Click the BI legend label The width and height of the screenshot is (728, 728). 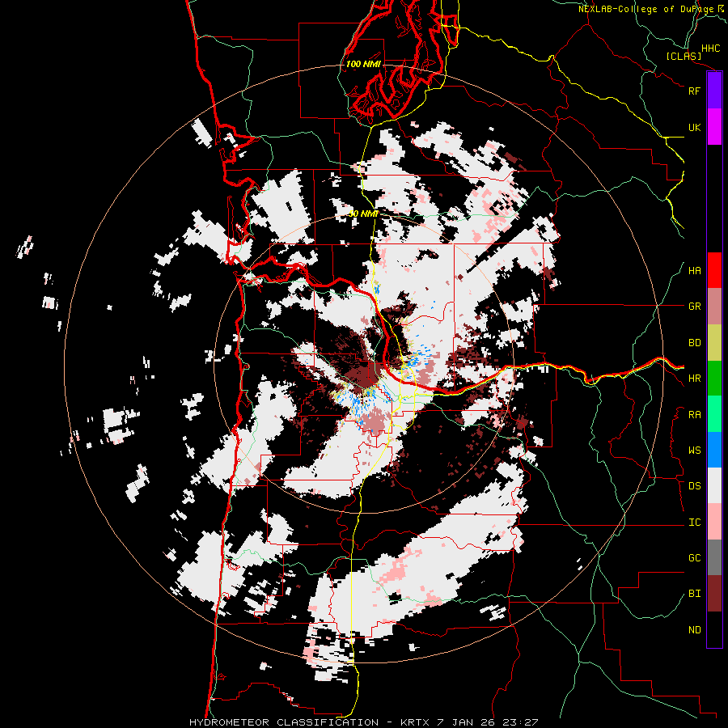[694, 594]
